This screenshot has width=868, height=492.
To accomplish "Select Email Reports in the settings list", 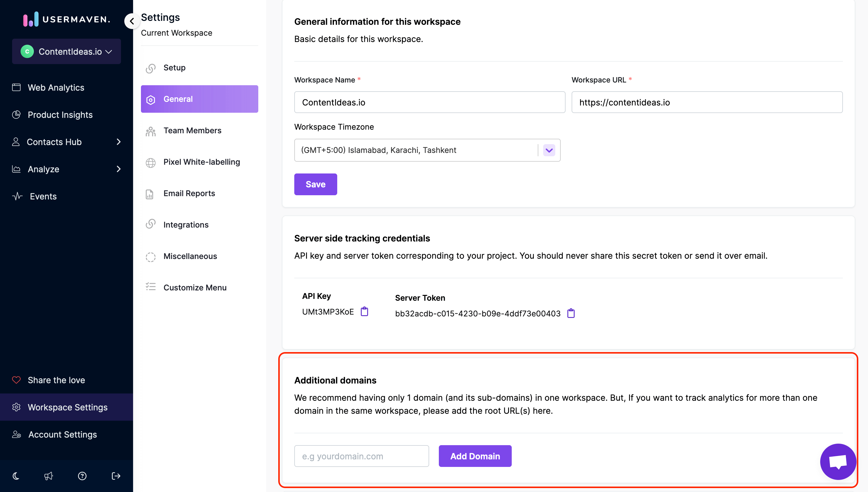I will (x=189, y=193).
